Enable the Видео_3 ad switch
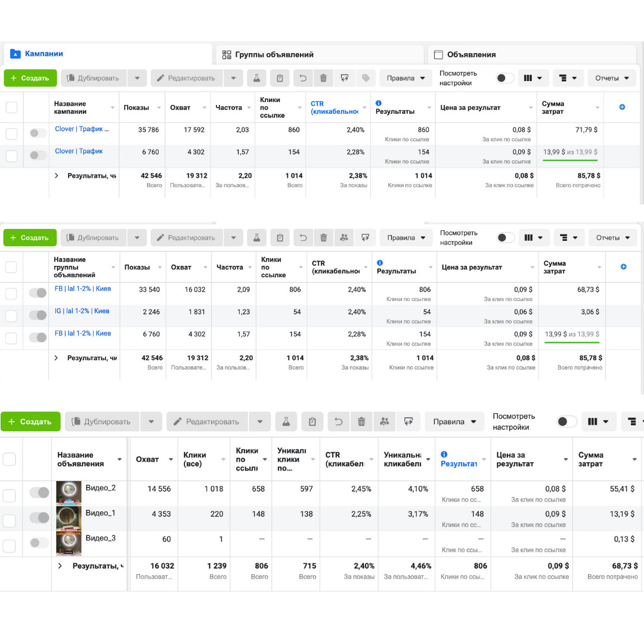Screen dimensions: 644x644 click(39, 543)
